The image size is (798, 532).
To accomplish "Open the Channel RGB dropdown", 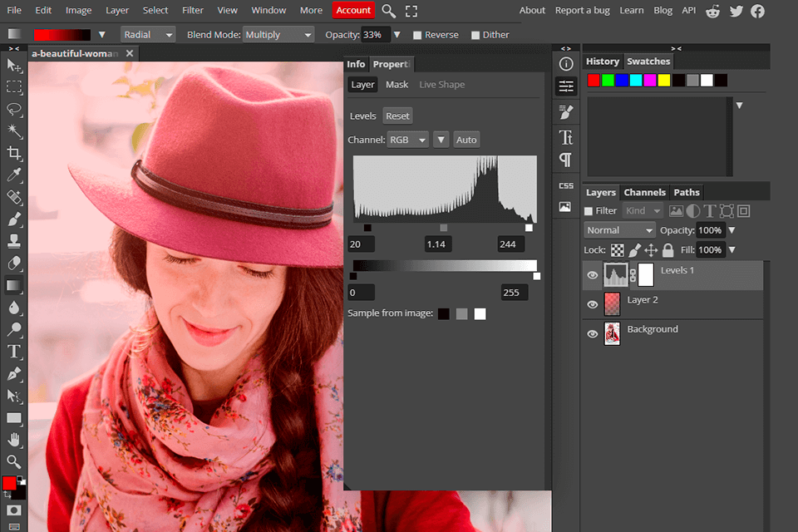I will tap(407, 140).
